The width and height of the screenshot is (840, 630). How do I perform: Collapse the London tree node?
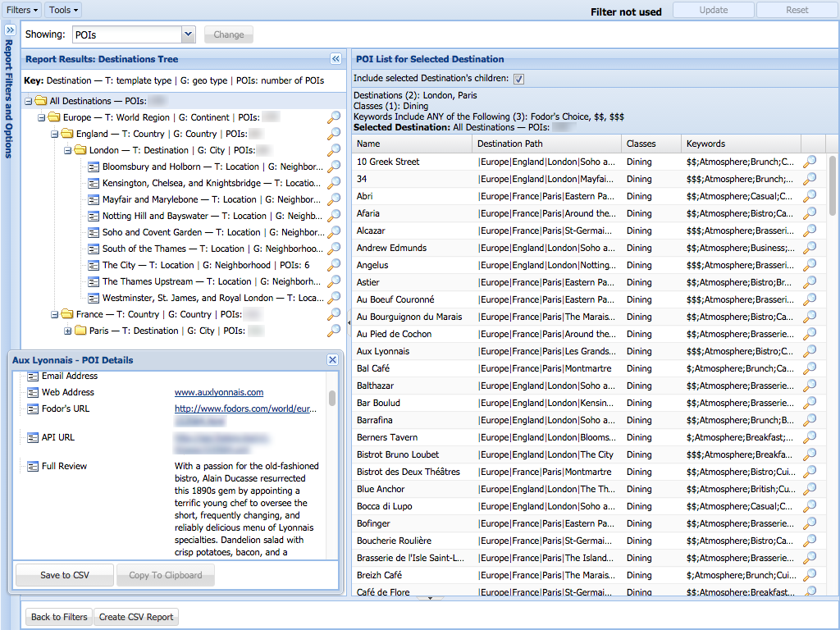click(x=67, y=151)
